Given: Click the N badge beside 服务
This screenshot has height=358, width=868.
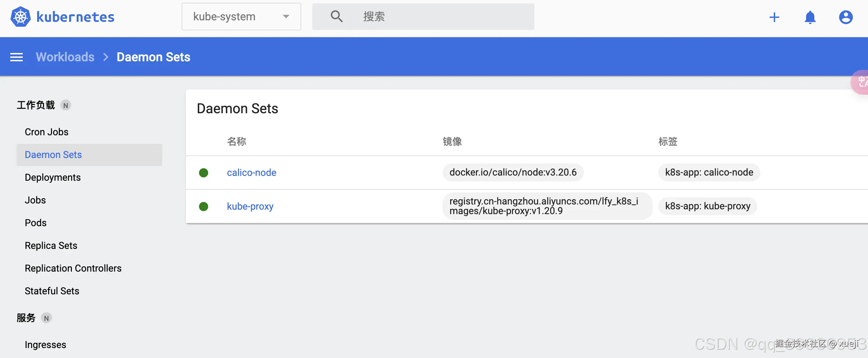Looking at the screenshot, I should [x=46, y=318].
